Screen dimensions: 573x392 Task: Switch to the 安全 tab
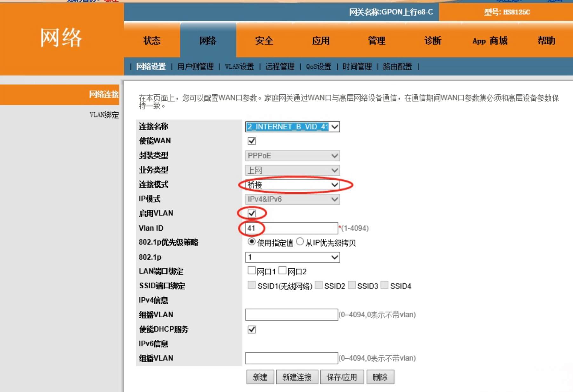(263, 41)
